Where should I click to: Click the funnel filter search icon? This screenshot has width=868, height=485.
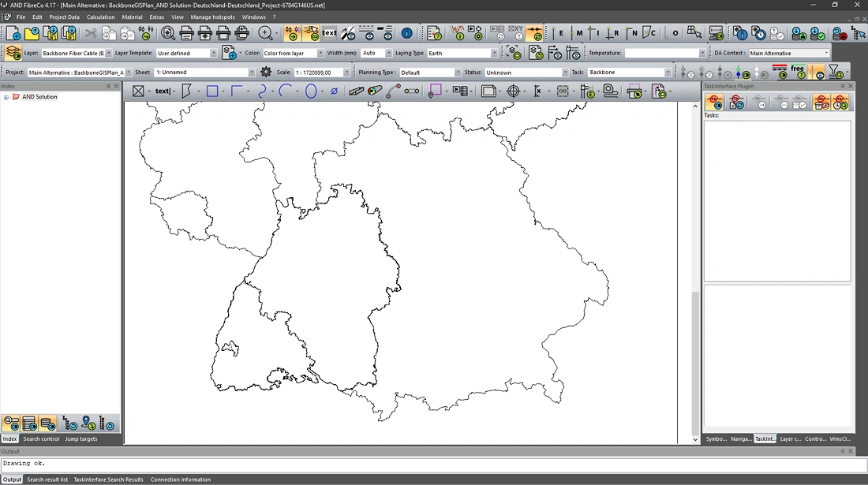pyautogui.click(x=836, y=72)
